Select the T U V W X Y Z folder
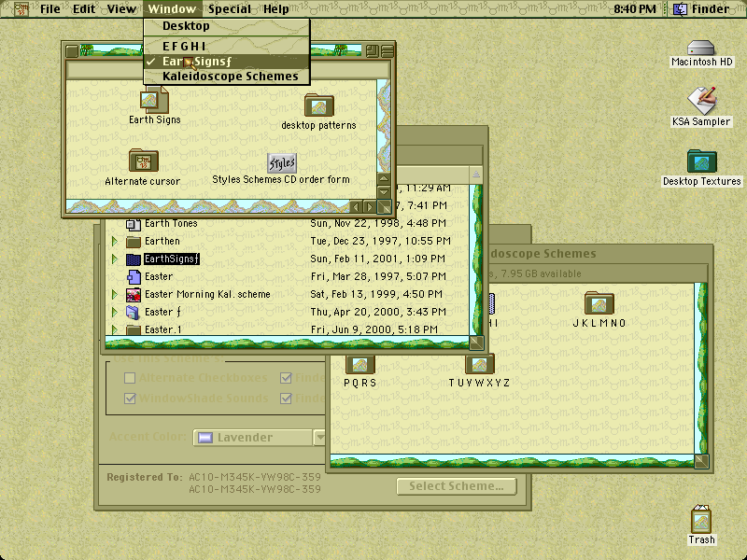The width and height of the screenshot is (747, 560). (x=479, y=365)
